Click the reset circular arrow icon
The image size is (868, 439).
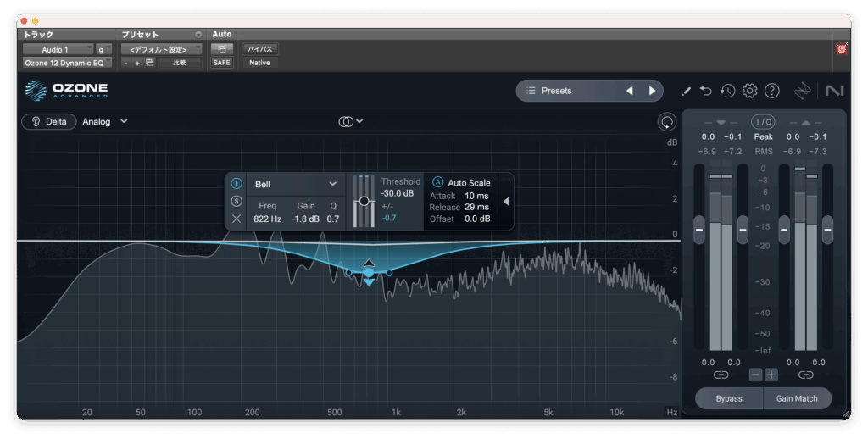pyautogui.click(x=667, y=122)
